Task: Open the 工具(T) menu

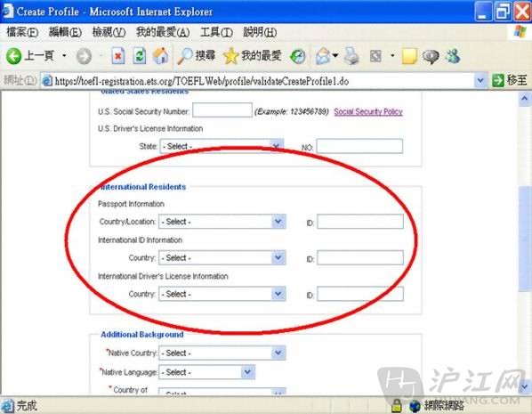Action: point(216,32)
